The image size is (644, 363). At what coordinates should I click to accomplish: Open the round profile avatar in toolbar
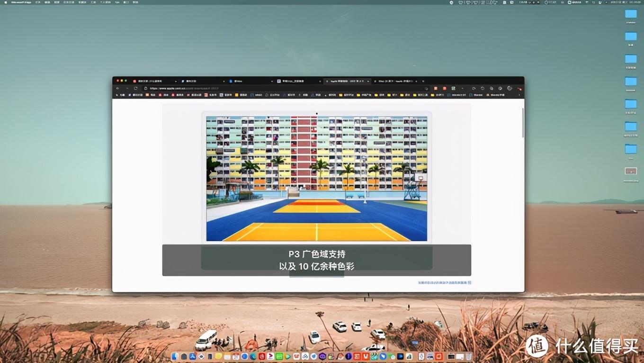point(510,88)
